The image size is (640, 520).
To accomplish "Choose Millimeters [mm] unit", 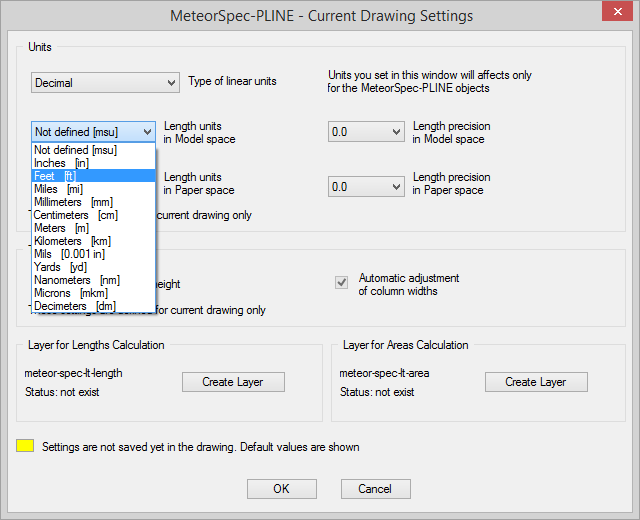I will tap(93, 202).
